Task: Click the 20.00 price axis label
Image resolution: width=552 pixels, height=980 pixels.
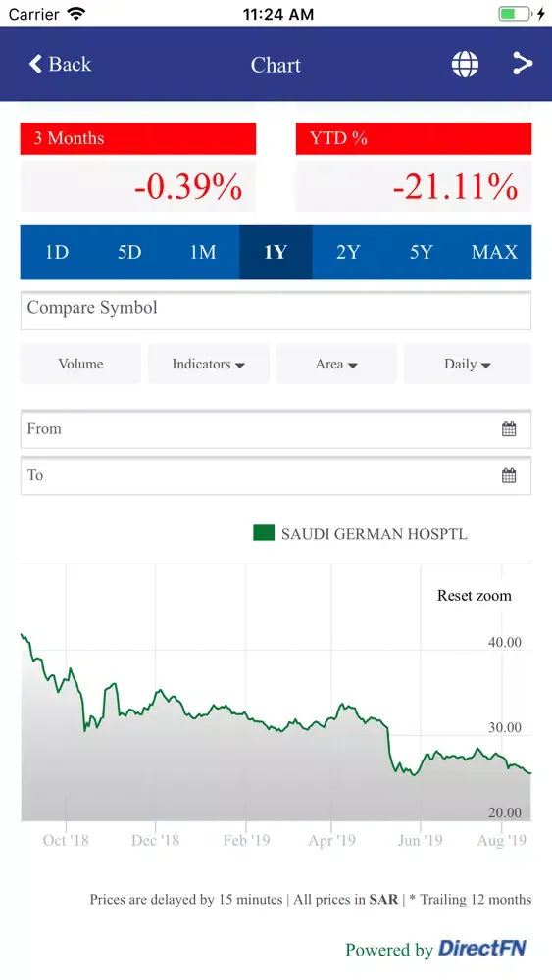Action: (505, 812)
